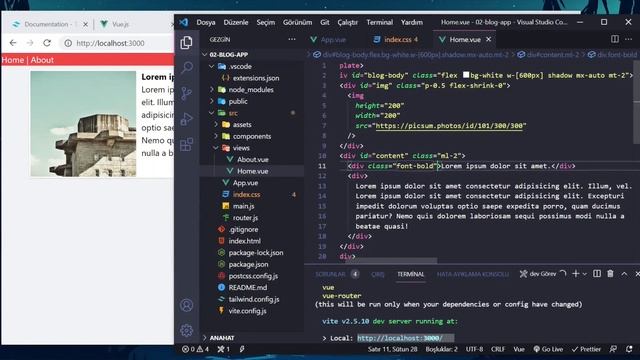Open the Extensions view

click(187, 144)
